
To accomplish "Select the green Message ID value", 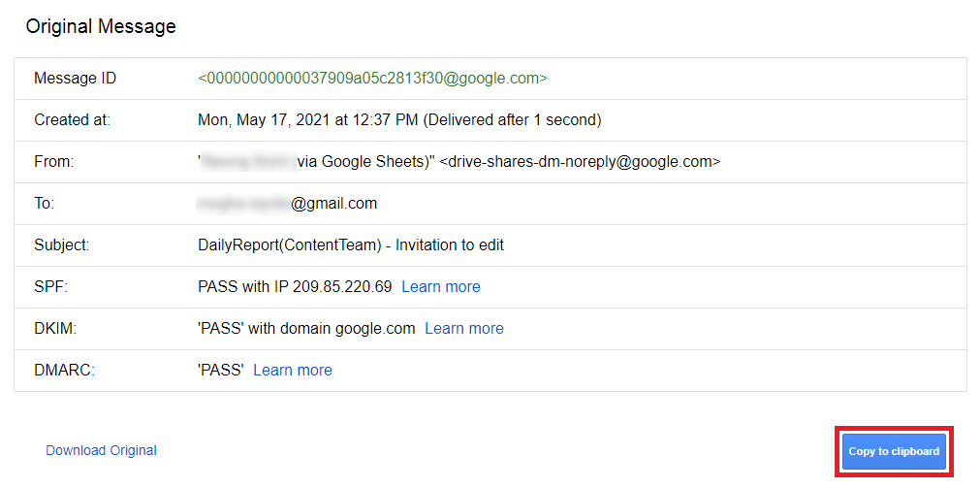I will click(372, 79).
